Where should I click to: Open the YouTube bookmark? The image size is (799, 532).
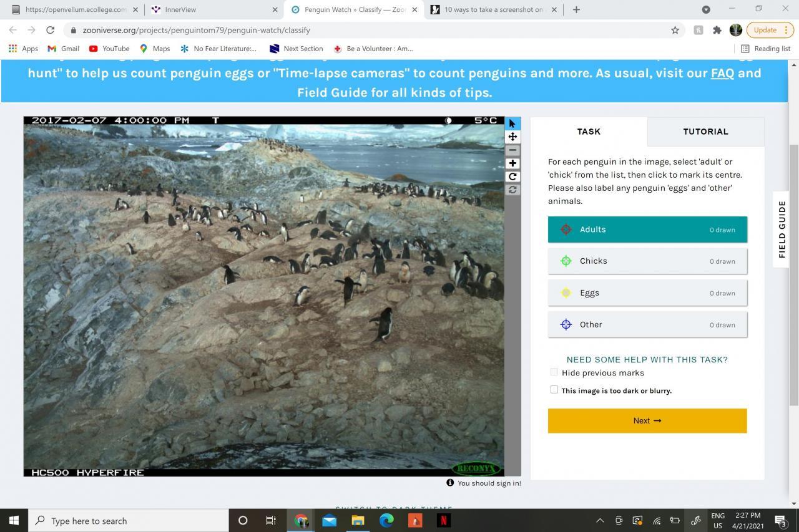pyautogui.click(x=109, y=49)
